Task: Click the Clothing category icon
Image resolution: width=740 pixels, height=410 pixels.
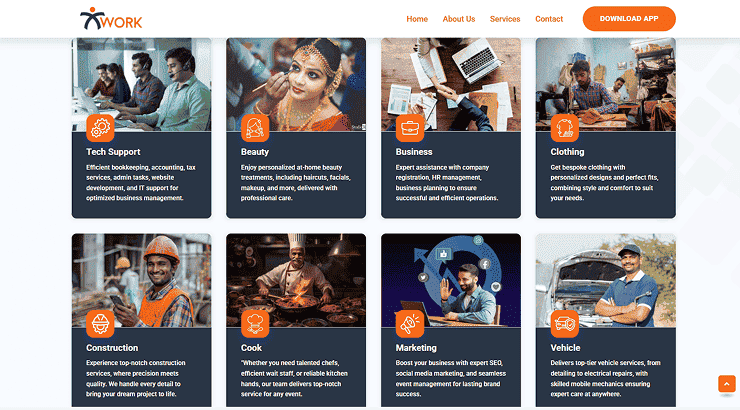Action: 565,127
